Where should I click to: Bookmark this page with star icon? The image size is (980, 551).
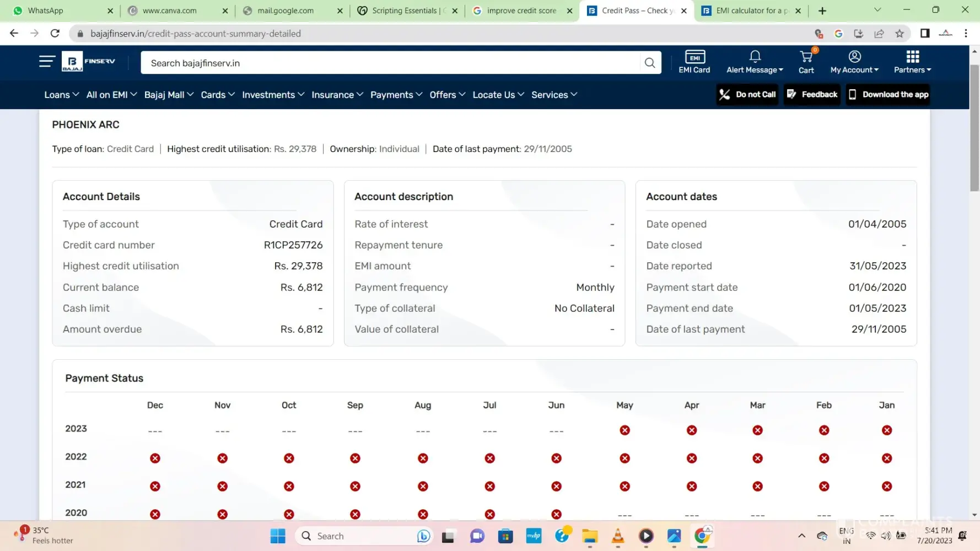(x=900, y=34)
